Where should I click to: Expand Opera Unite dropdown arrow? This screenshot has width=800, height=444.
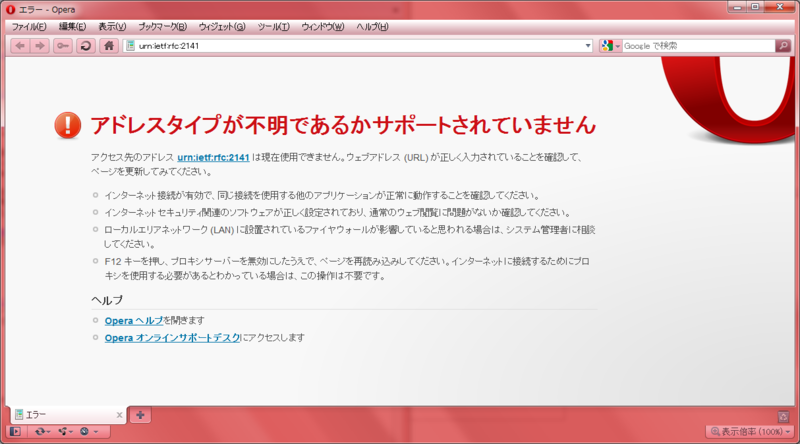(x=71, y=432)
